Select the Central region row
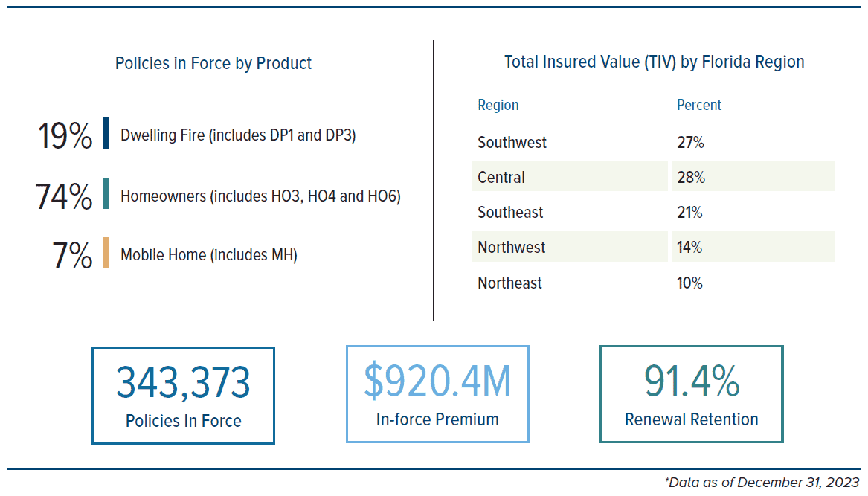This screenshot has width=868, height=496. (654, 176)
